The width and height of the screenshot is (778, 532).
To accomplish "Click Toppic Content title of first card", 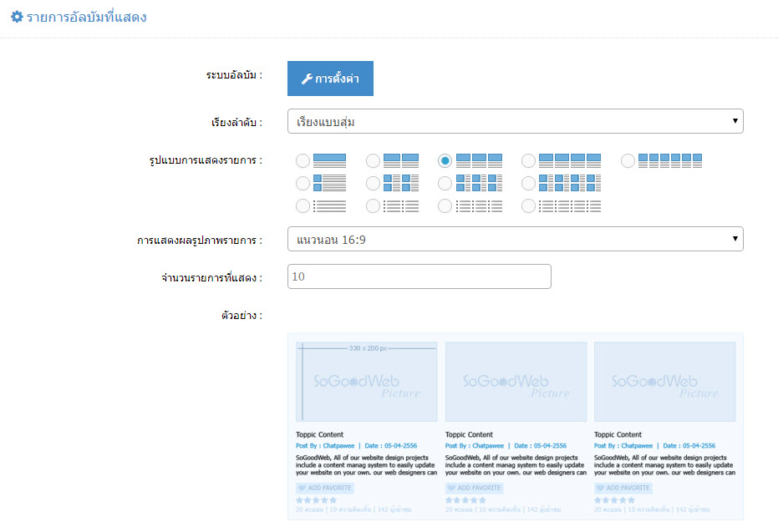I will (319, 435).
